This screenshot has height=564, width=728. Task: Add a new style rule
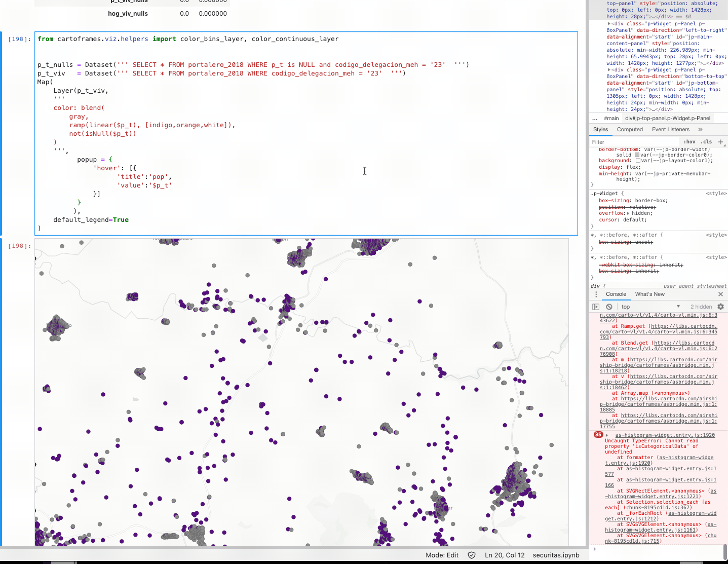point(720,142)
